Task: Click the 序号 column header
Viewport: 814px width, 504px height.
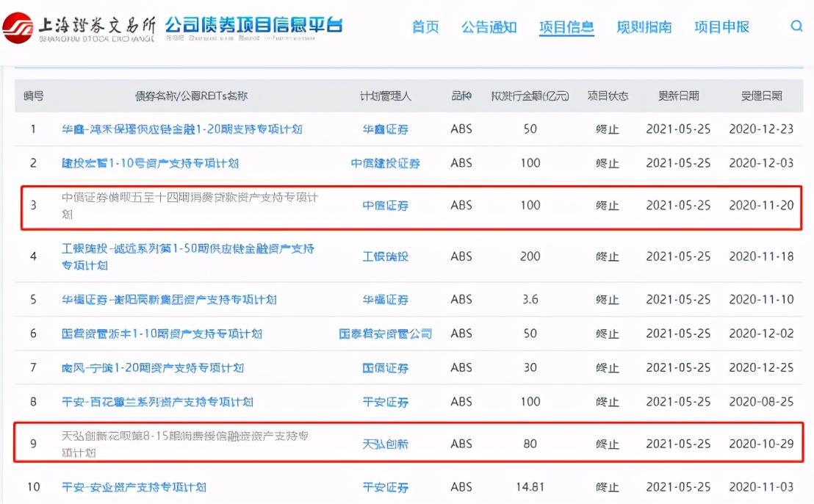Action: click(x=34, y=96)
